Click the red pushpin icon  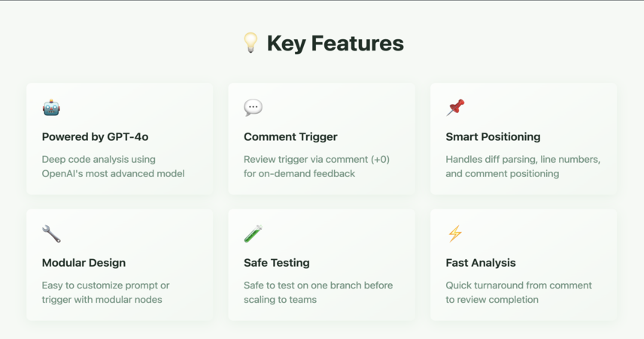[455, 108]
